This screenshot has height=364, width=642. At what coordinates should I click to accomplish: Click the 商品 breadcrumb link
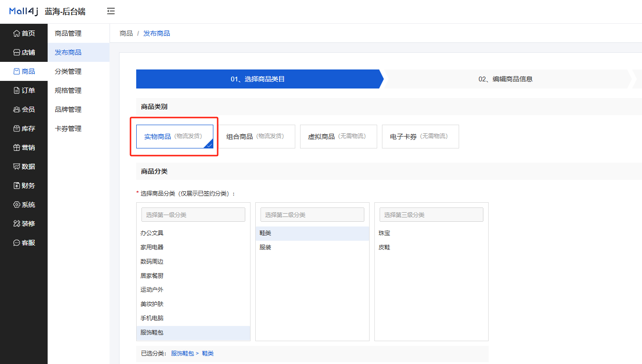coord(126,33)
